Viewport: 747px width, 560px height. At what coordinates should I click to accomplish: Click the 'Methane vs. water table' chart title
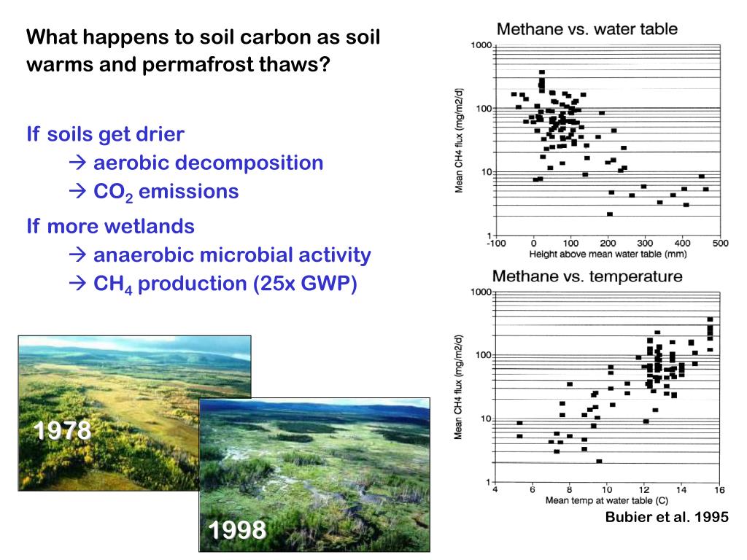pos(587,29)
